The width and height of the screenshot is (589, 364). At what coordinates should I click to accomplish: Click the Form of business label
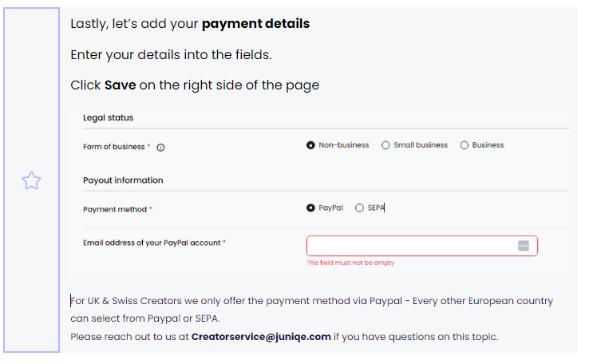click(114, 147)
